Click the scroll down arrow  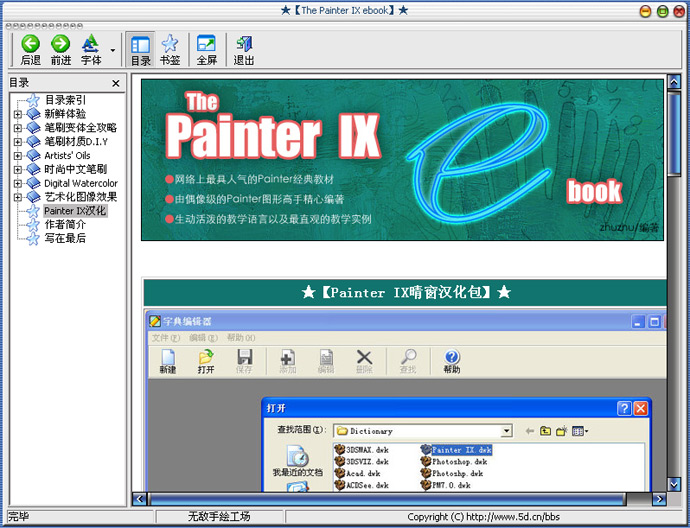(674, 484)
